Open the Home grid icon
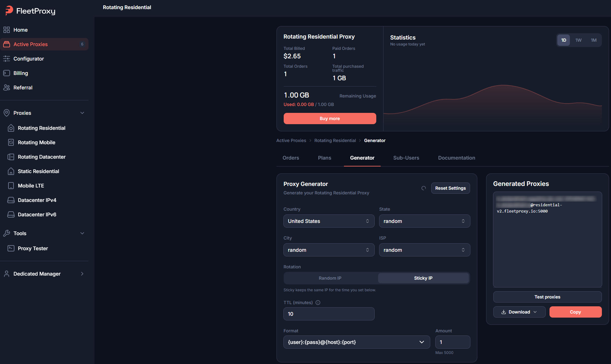 (x=7, y=30)
